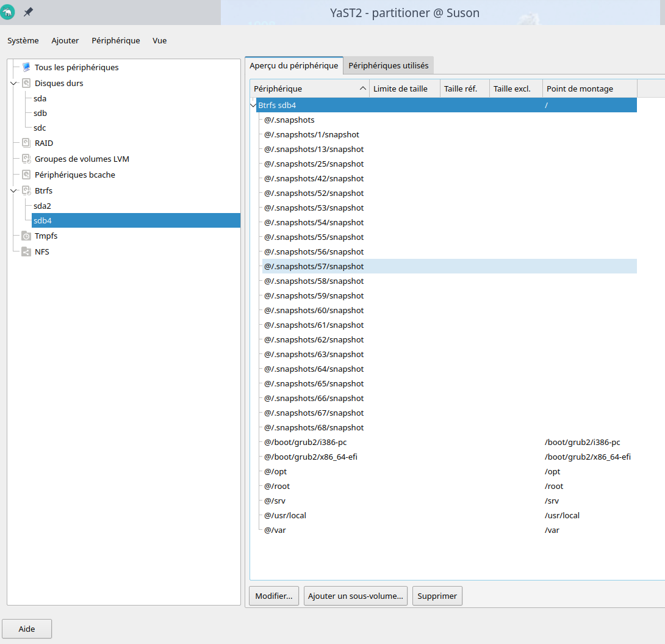Click the Disques durs disk icon

(26, 83)
